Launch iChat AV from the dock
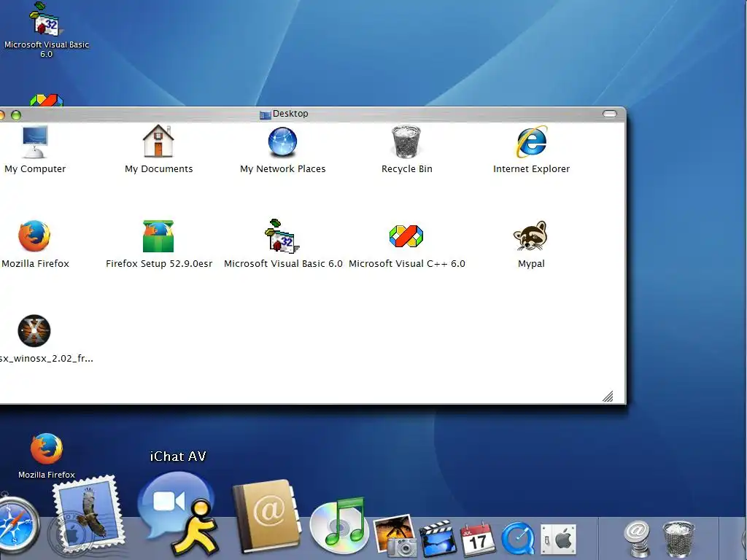The height and width of the screenshot is (560, 747). [179, 513]
